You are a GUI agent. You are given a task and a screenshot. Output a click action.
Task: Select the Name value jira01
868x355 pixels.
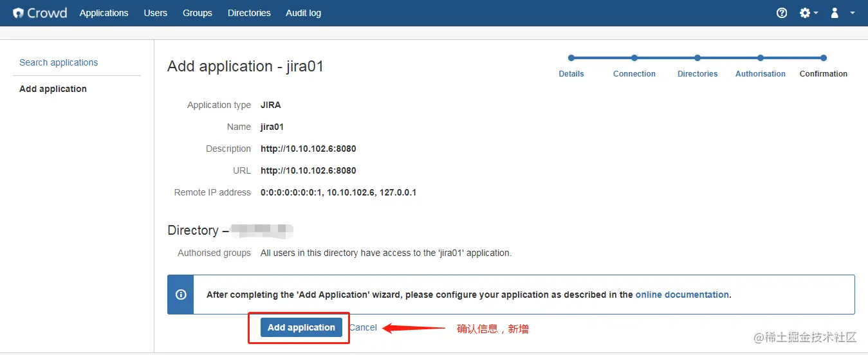272,127
